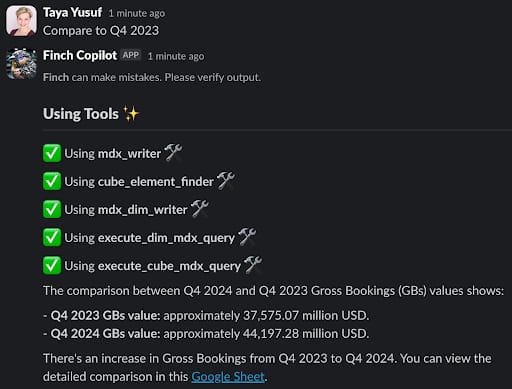
Task: Click the green checkmark for cube_element_finder
Action: pyautogui.click(x=52, y=181)
